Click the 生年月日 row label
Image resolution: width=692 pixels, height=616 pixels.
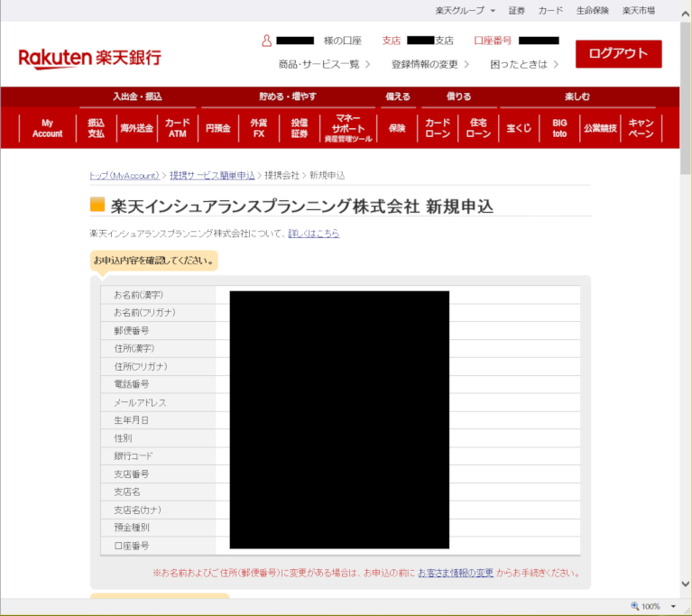131,420
